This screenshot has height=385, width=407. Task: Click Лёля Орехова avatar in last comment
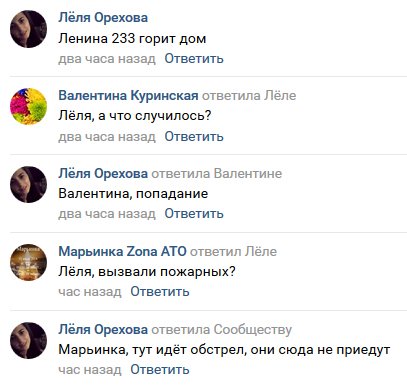coord(28,341)
